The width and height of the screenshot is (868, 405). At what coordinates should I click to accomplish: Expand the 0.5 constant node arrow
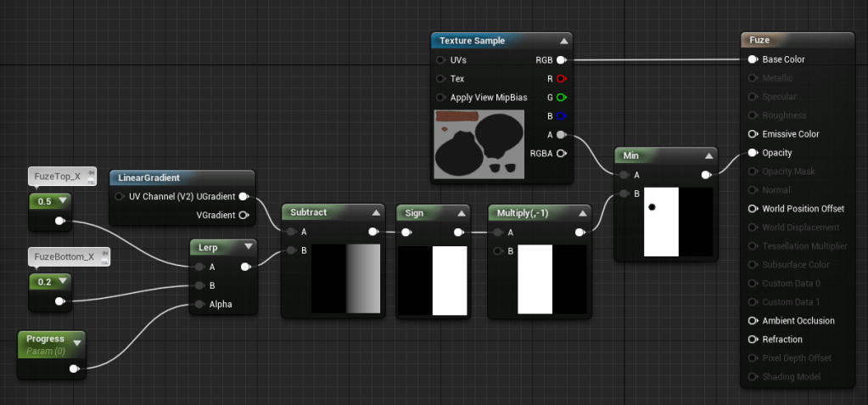pyautogui.click(x=63, y=201)
